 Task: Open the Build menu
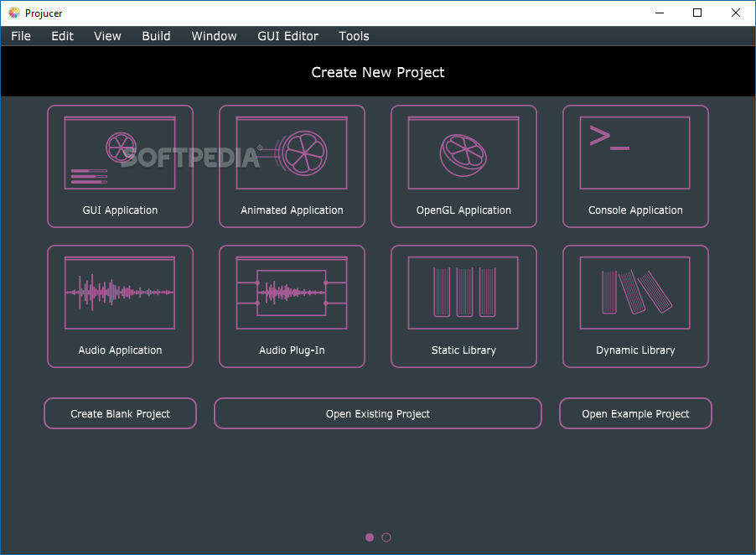point(156,36)
